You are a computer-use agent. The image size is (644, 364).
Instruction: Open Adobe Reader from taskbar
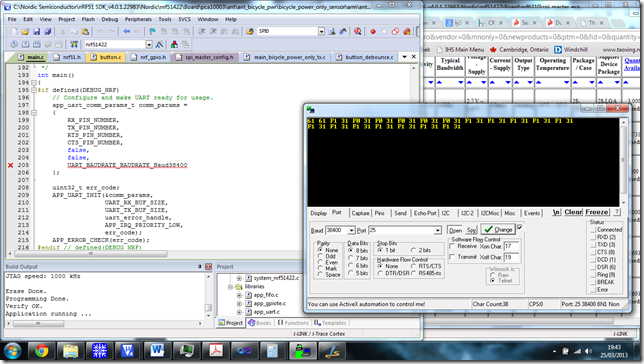point(216,351)
